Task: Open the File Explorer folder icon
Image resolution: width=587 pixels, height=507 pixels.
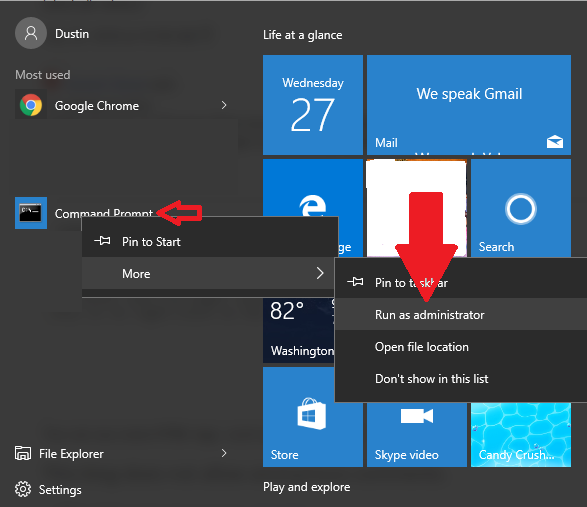Action: tap(23, 453)
